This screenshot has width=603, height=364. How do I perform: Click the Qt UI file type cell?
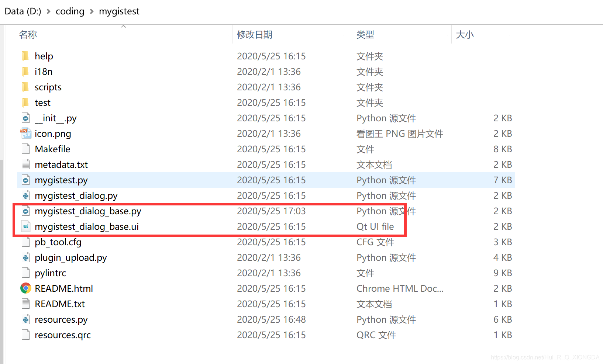(x=375, y=226)
